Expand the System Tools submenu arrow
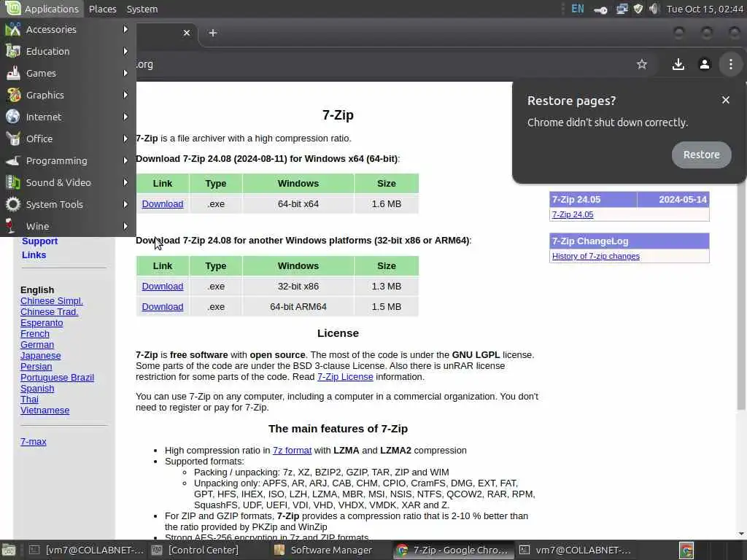 pos(125,205)
